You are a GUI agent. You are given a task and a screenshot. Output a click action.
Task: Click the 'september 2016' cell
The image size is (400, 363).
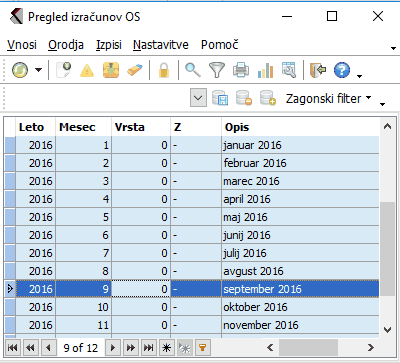tap(300, 289)
